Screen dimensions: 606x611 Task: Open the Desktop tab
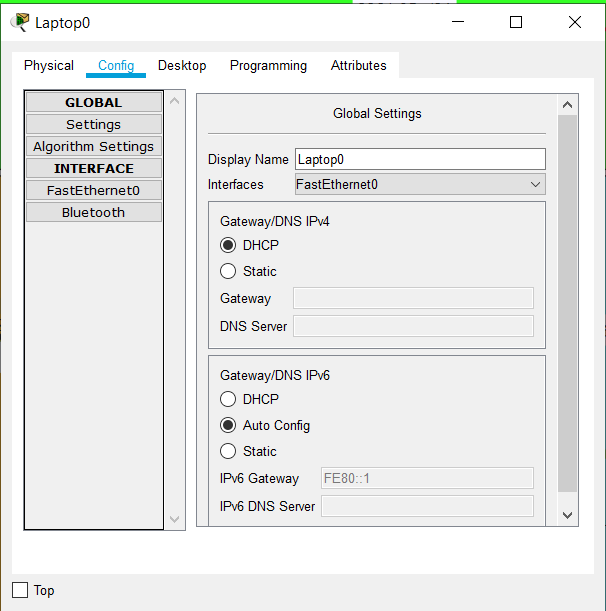click(x=182, y=65)
